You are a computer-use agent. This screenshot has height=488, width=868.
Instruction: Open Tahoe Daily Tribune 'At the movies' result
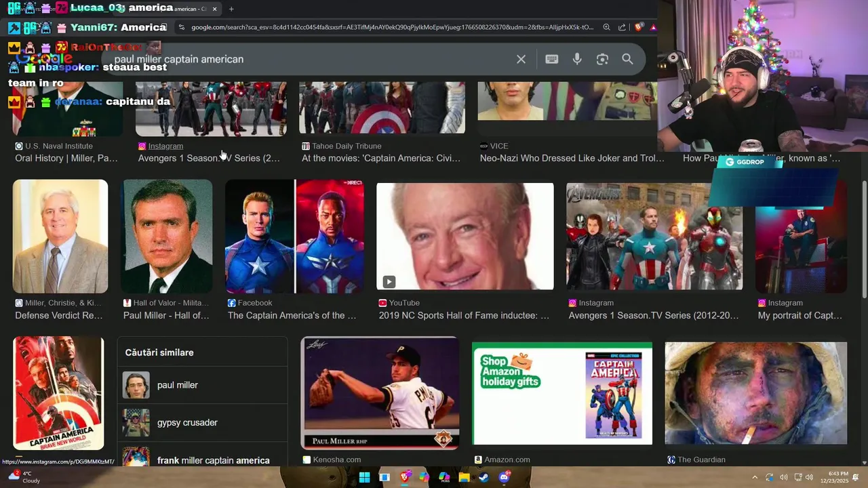(x=381, y=158)
